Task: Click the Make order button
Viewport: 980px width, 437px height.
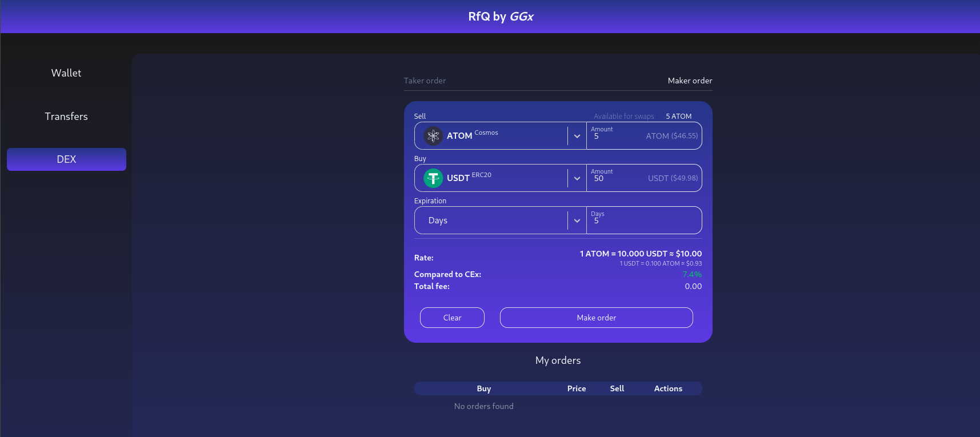Action: click(597, 318)
